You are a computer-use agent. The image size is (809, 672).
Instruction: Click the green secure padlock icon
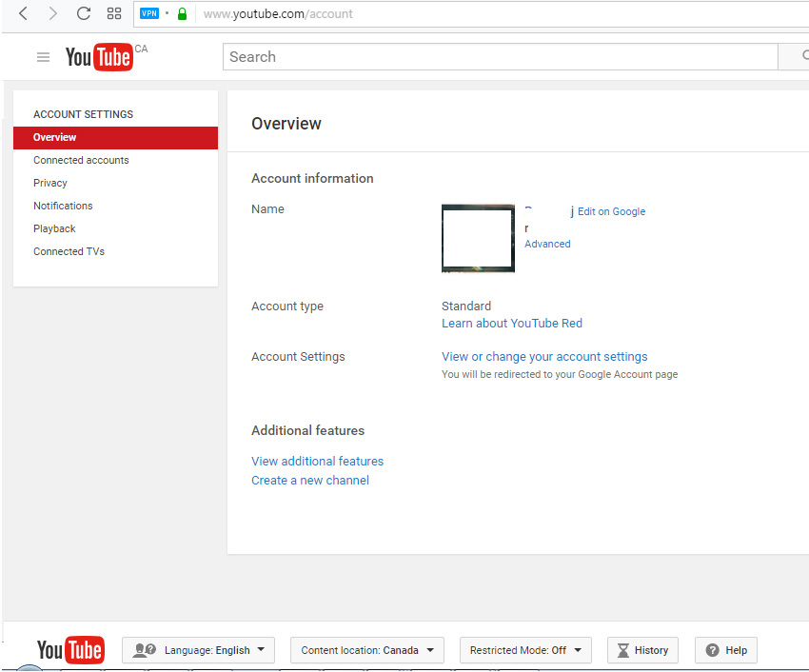tap(182, 14)
